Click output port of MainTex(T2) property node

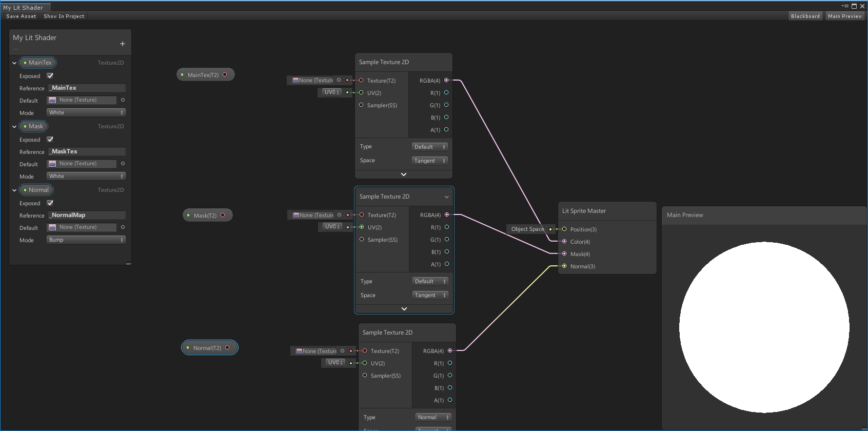pyautogui.click(x=225, y=75)
